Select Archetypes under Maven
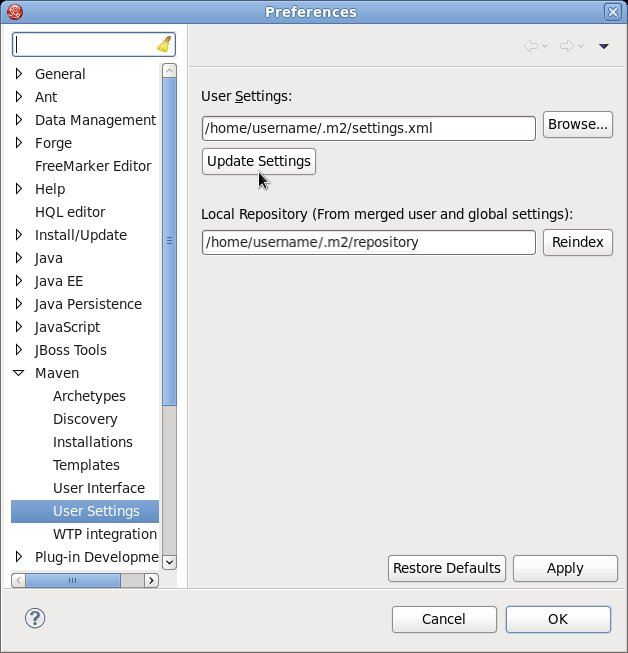The image size is (628, 653). [x=89, y=396]
